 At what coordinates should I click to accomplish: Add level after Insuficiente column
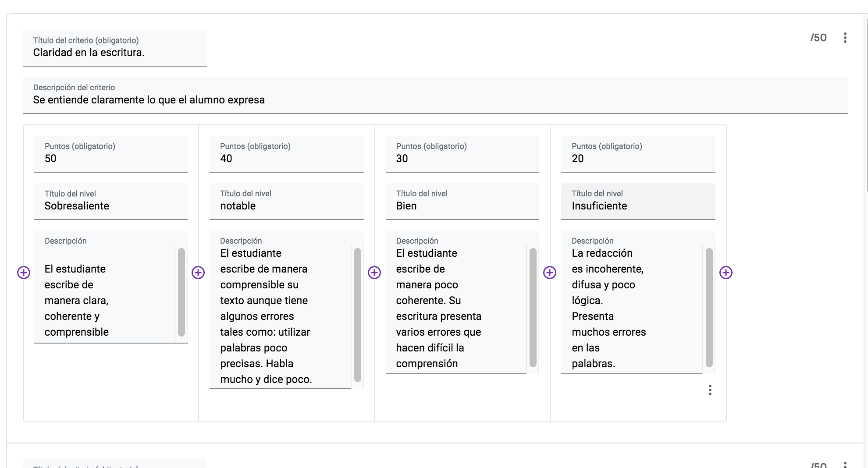(x=726, y=273)
